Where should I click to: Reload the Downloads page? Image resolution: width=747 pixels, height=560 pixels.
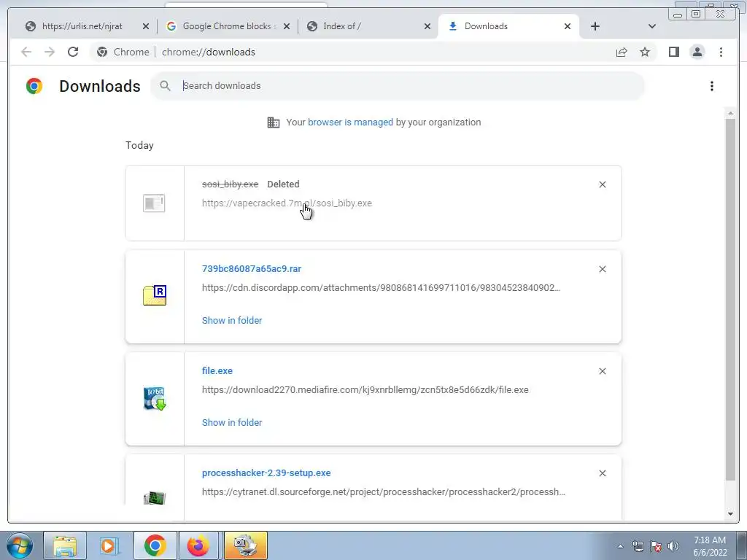pos(73,52)
